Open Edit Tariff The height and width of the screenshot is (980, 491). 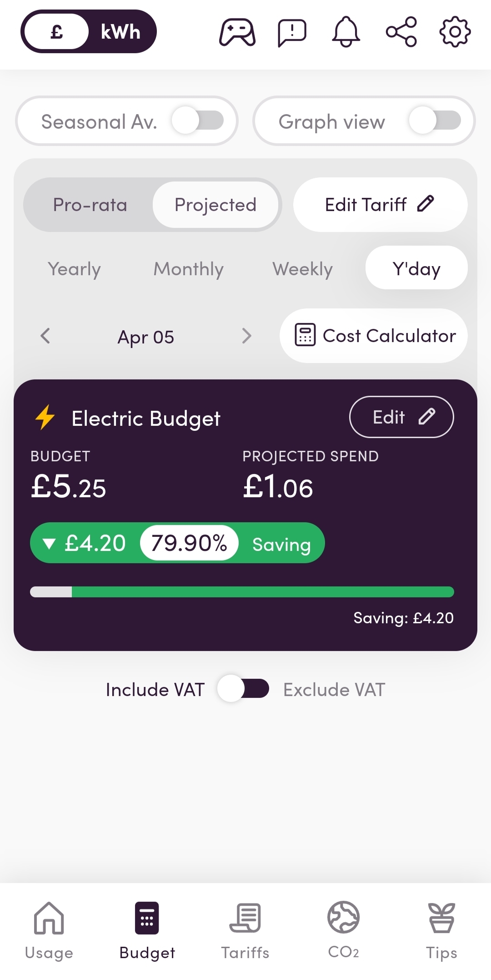[380, 205]
